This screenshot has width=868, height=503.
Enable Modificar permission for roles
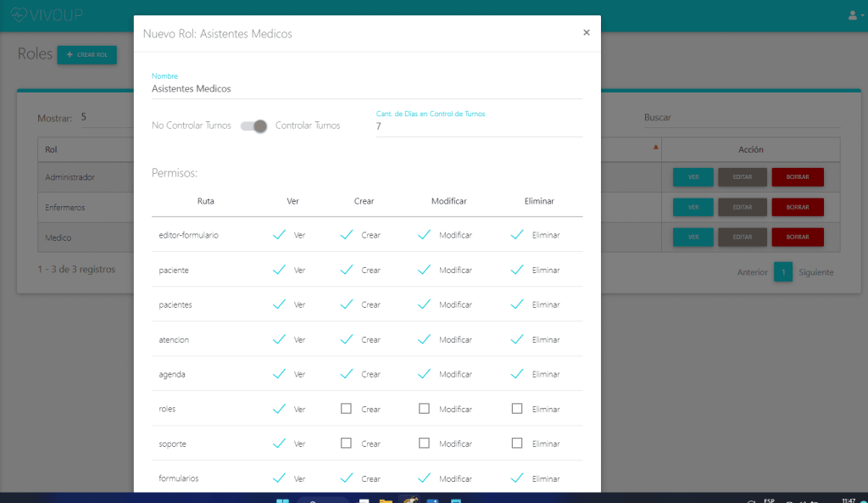(424, 408)
